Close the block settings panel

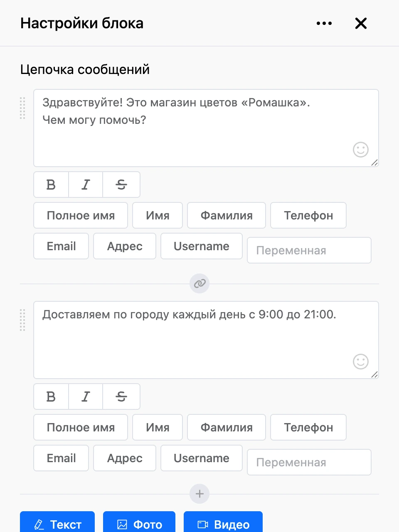[361, 23]
